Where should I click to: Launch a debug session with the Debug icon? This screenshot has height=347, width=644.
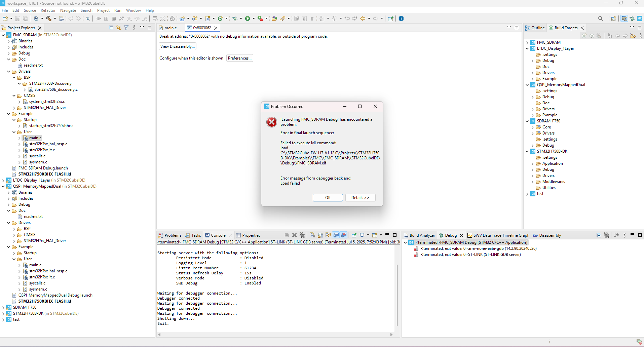point(235,18)
